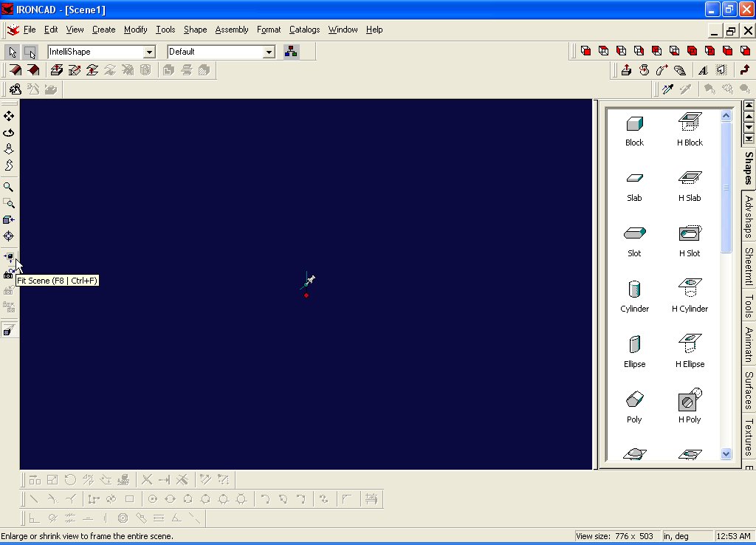The width and height of the screenshot is (756, 545).
Task: Select the H Cylinder shape
Action: [x=690, y=297]
